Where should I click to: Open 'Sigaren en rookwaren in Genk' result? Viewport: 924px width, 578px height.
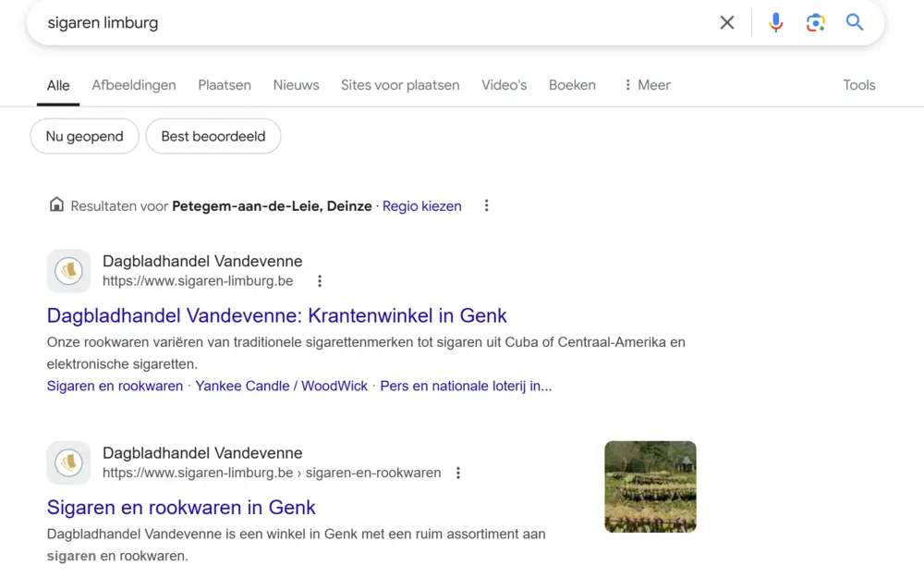[x=181, y=507]
